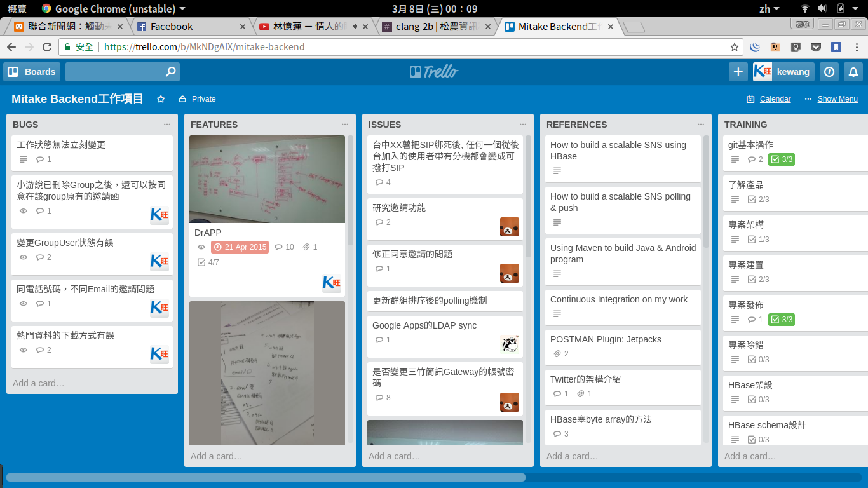Open the notifications bell icon
Screen dimensions: 868x488
click(x=854, y=72)
